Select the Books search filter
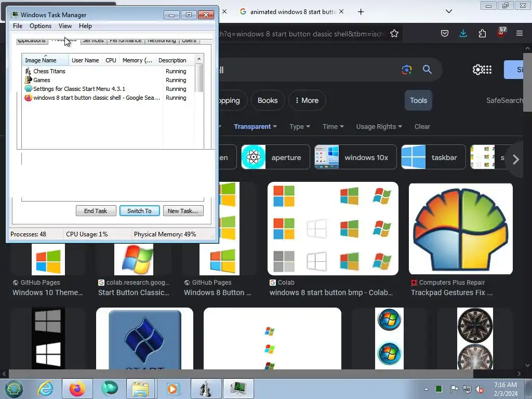 click(x=268, y=100)
